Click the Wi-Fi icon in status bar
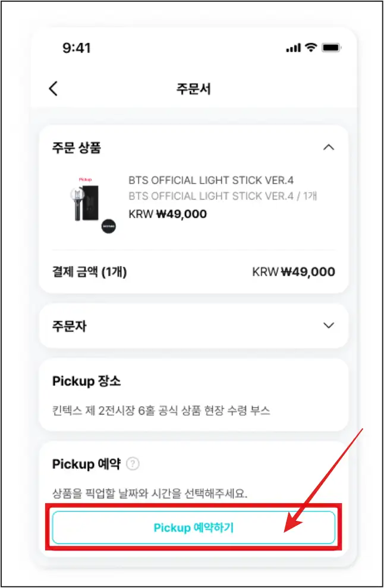Viewport: 384px width, 588px height. click(311, 48)
